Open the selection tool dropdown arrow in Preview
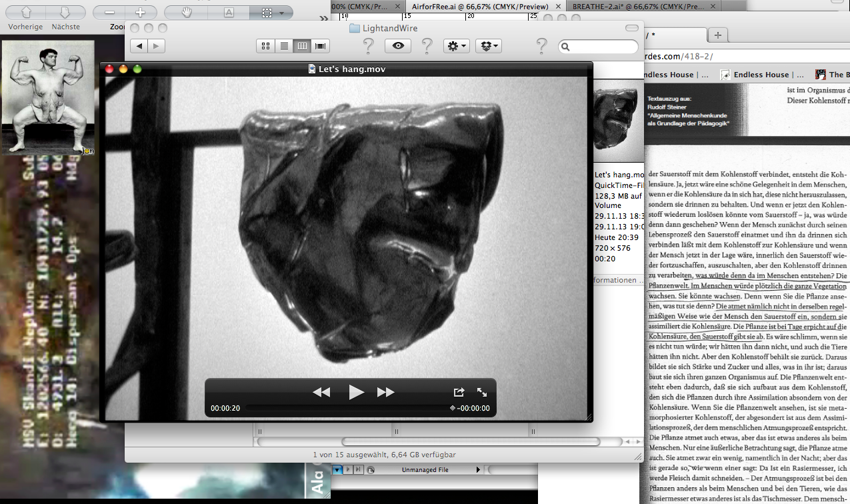Screen dimensions: 850x504 point(283,13)
